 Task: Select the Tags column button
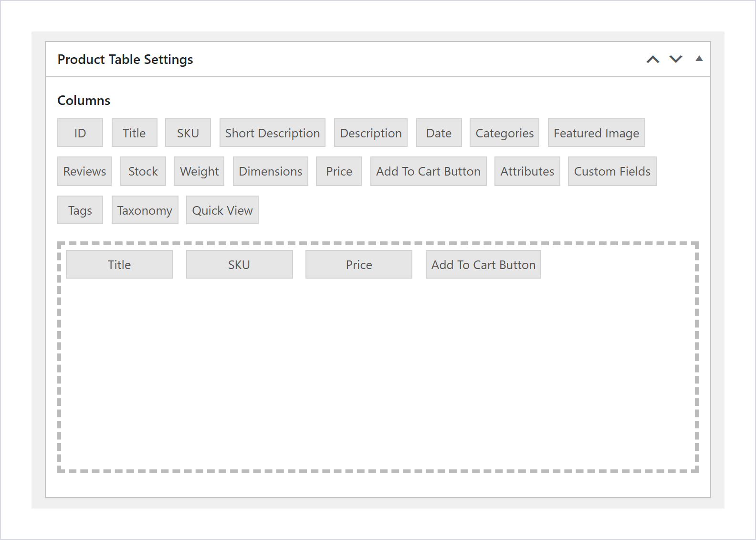tap(80, 210)
